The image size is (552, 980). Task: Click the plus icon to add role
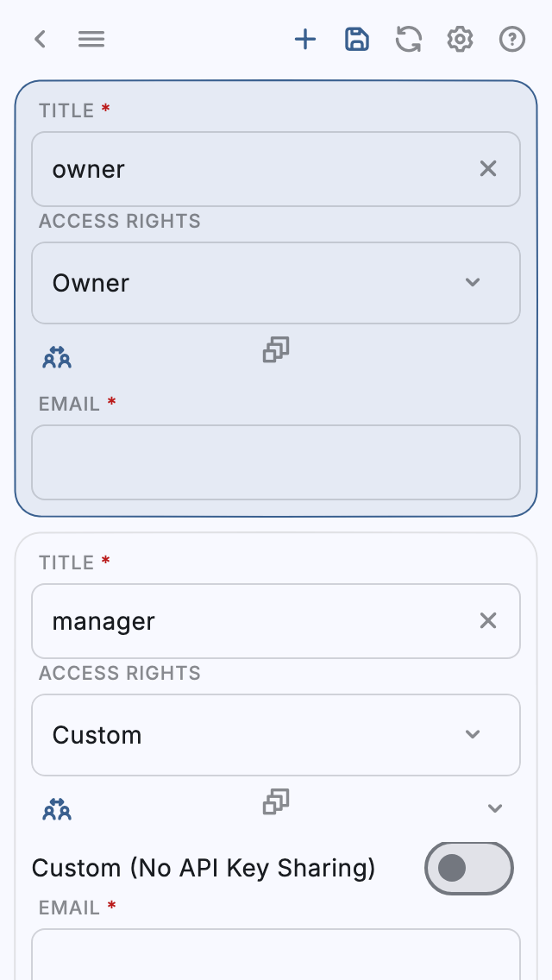pos(305,39)
